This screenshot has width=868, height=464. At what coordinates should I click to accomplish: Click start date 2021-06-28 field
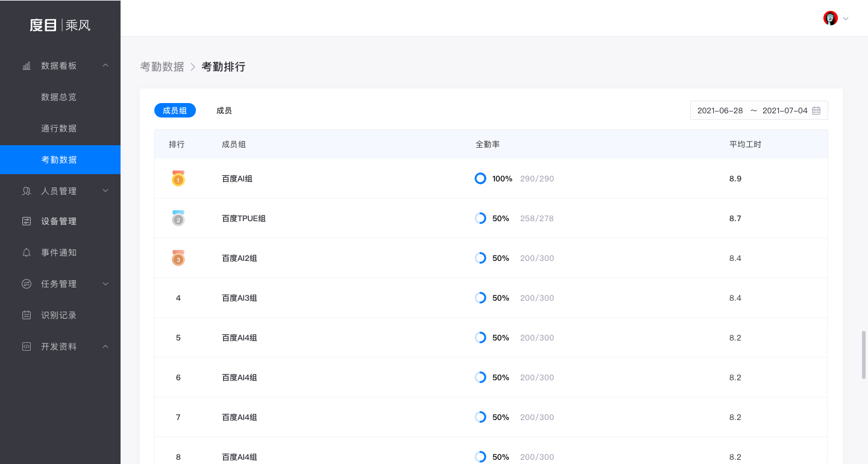click(720, 110)
